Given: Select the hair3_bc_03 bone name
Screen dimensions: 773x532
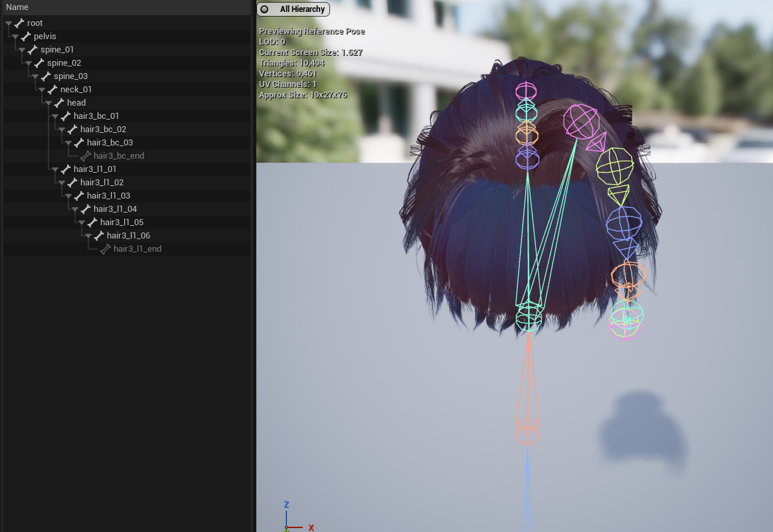Looking at the screenshot, I should pyautogui.click(x=110, y=143).
